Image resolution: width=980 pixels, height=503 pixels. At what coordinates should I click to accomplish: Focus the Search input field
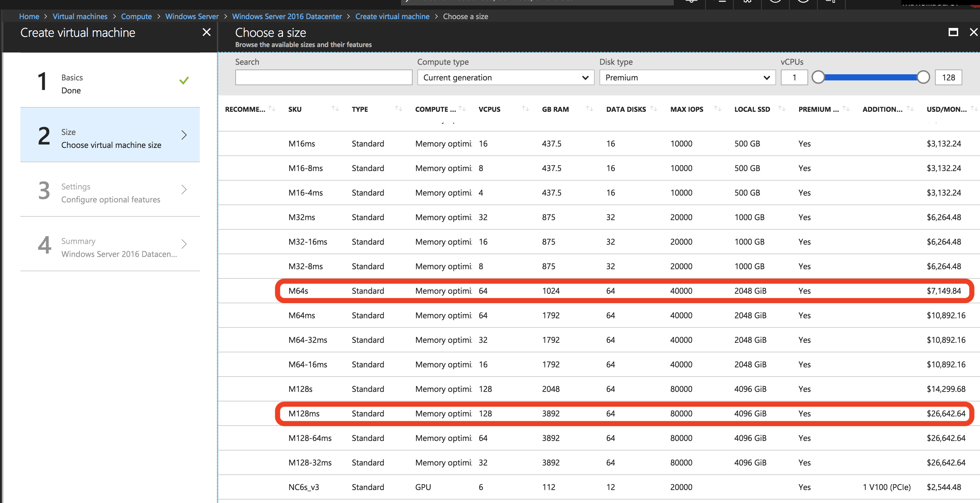324,78
